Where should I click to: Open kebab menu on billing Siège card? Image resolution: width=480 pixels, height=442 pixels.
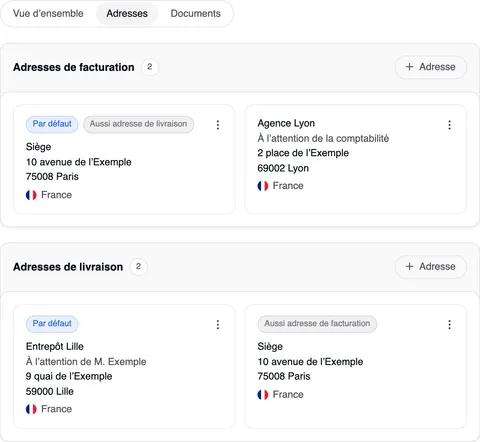[x=218, y=125]
